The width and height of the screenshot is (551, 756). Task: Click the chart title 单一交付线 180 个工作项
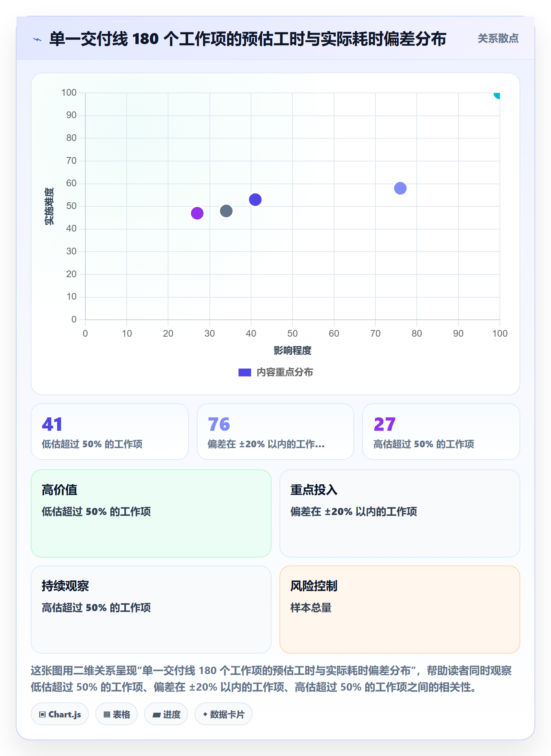(x=248, y=39)
